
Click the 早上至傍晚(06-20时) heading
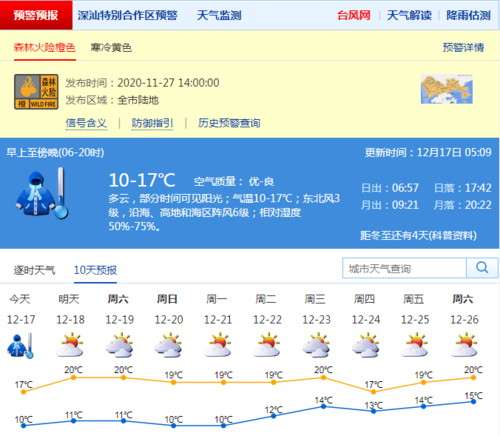pyautogui.click(x=55, y=152)
